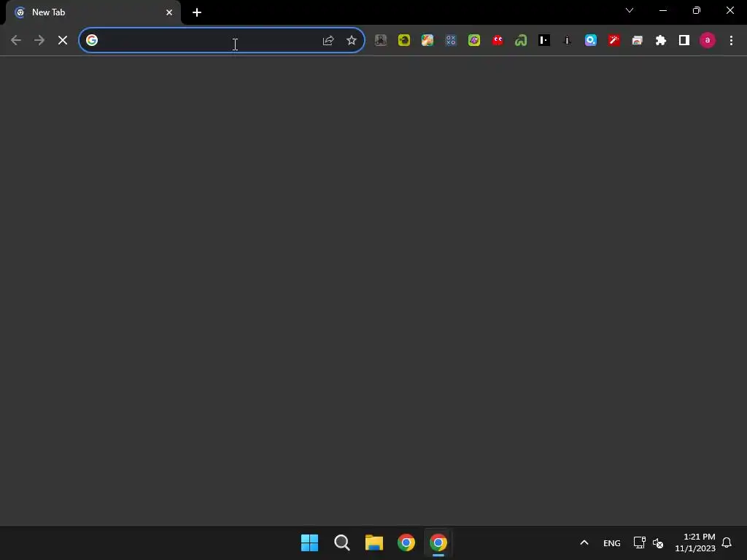
Task: Stop loading the page
Action: [x=63, y=41]
